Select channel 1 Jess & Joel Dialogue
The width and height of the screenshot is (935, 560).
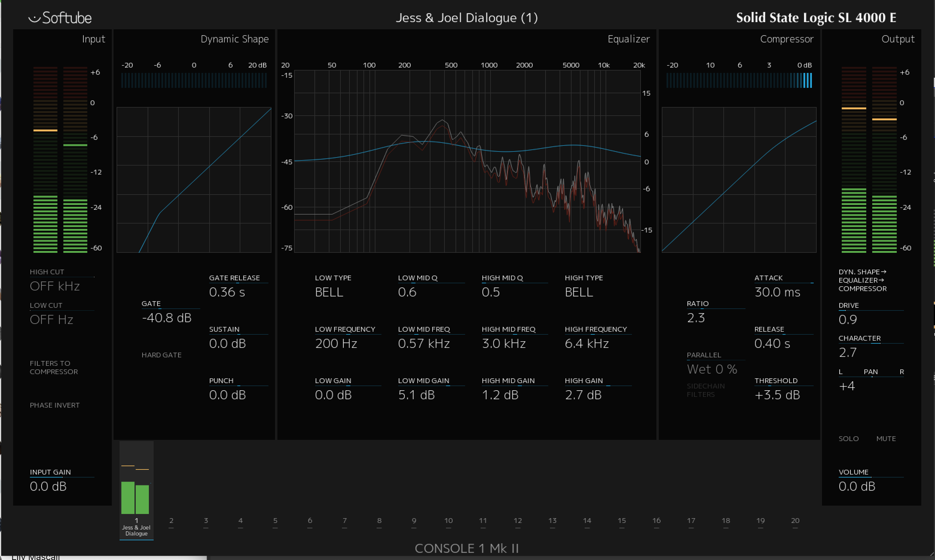click(x=136, y=490)
